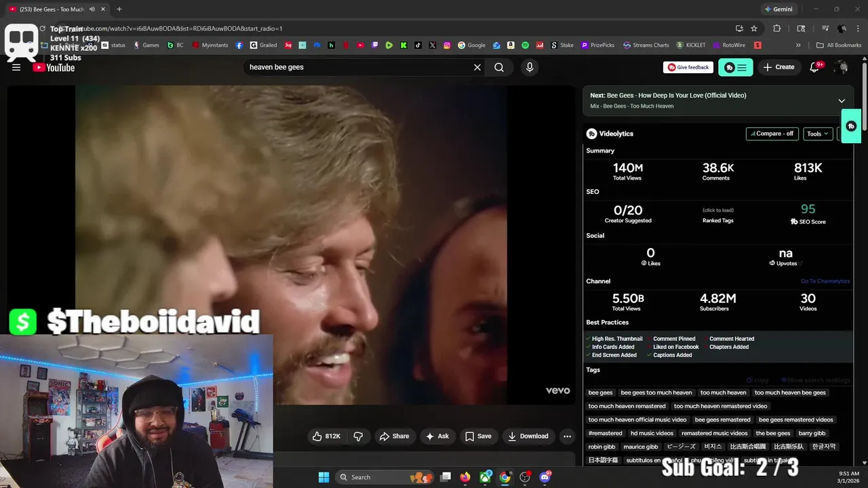Open the YouTube hamburger guide menu
Image resolution: width=868 pixels, height=488 pixels.
click(x=16, y=67)
